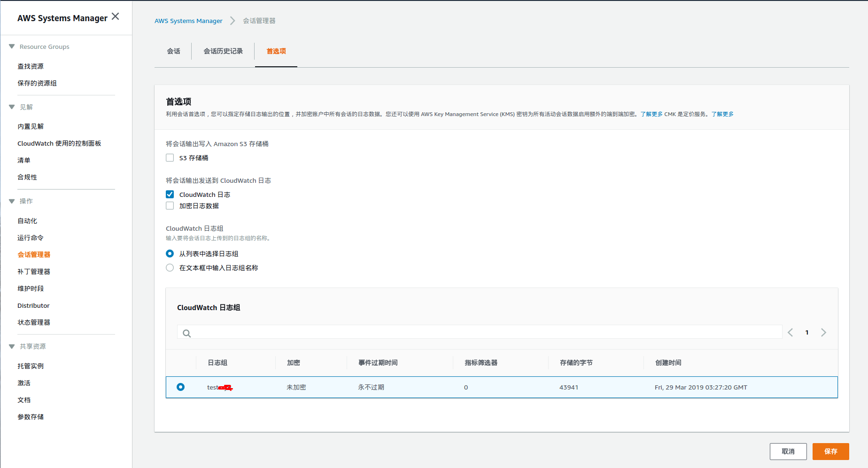Enable the S3 存储桶 checkbox

[x=170, y=157]
